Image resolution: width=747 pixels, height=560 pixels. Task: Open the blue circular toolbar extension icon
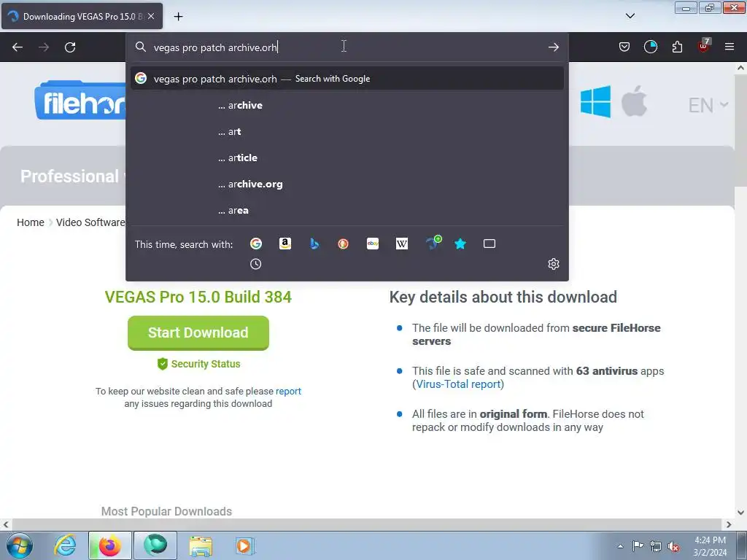[650, 47]
